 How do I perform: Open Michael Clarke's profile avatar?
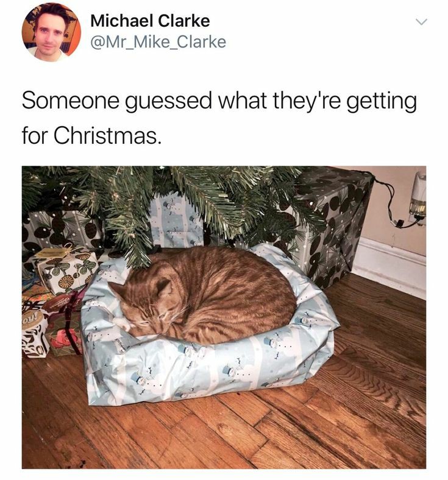click(51, 32)
